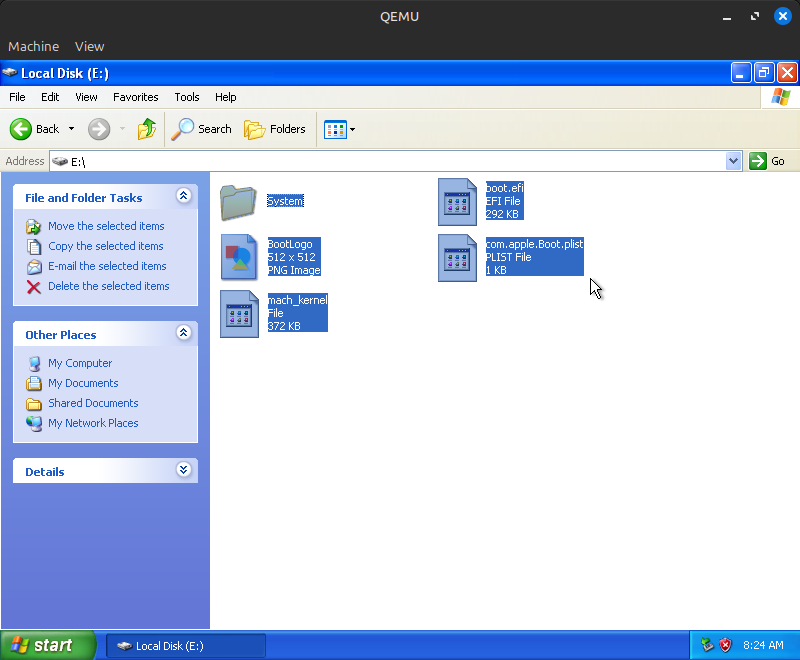Open the Tools menu
The height and width of the screenshot is (660, 800).
click(187, 97)
